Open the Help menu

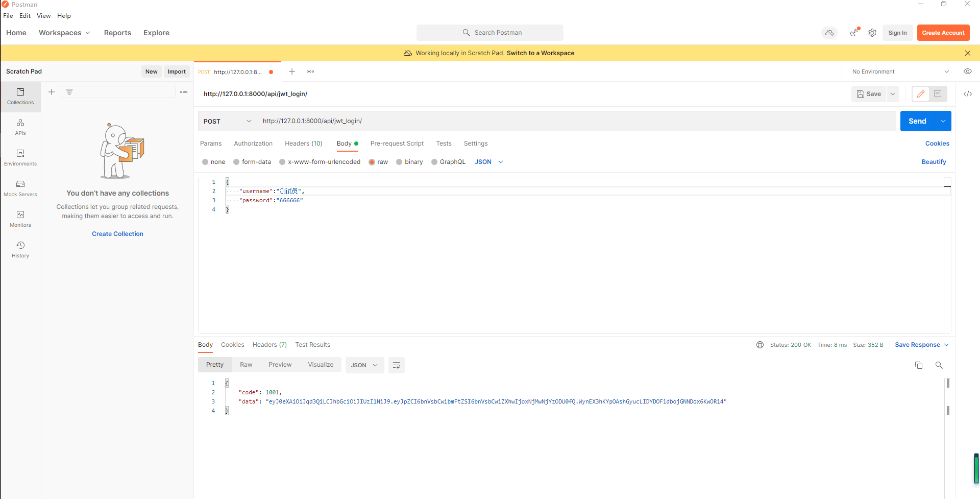click(64, 16)
